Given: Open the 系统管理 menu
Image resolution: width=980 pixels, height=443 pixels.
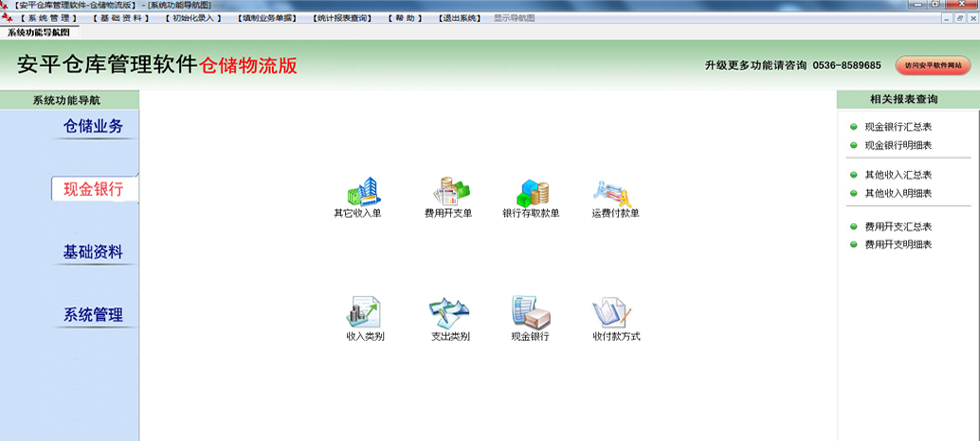Looking at the screenshot, I should 49,18.
